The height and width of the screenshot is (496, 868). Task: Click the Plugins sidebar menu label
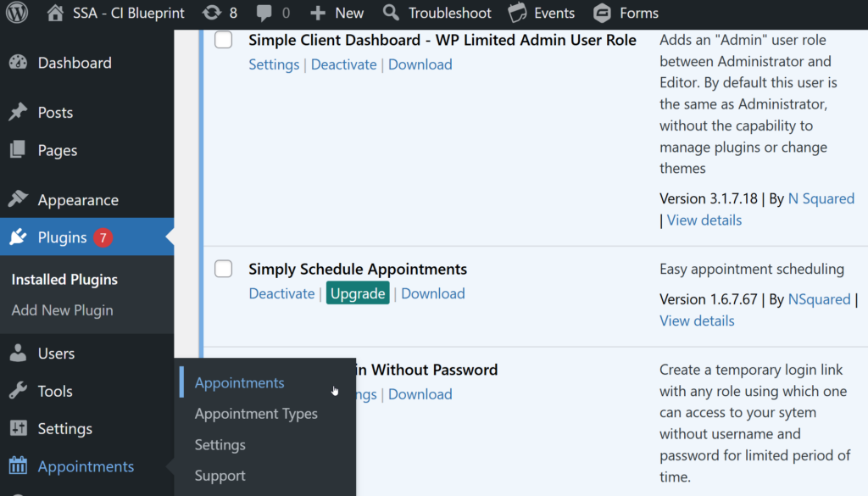tap(62, 238)
